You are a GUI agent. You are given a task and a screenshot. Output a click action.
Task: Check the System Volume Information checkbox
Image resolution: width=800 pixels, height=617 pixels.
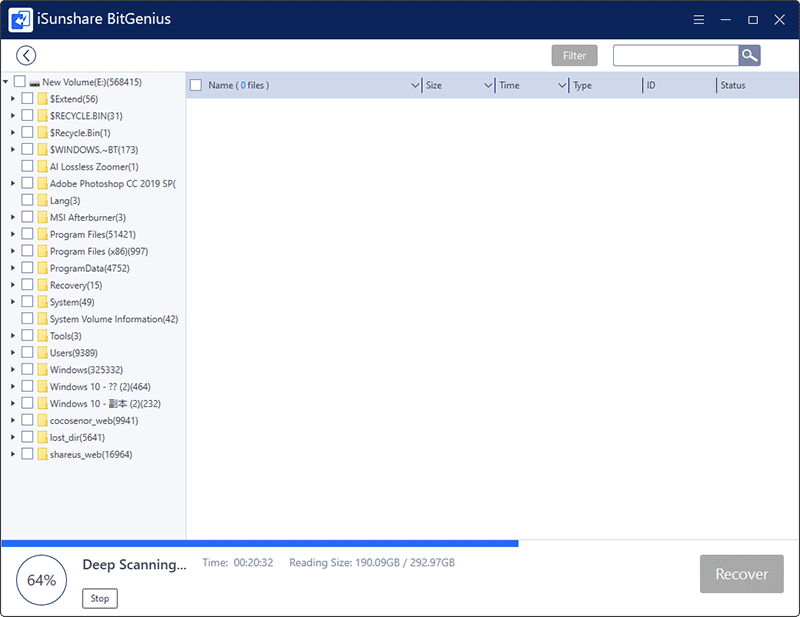(x=27, y=318)
